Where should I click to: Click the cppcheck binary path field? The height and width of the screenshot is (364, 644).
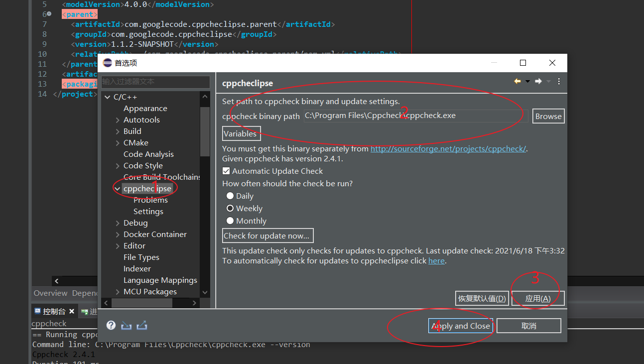416,116
